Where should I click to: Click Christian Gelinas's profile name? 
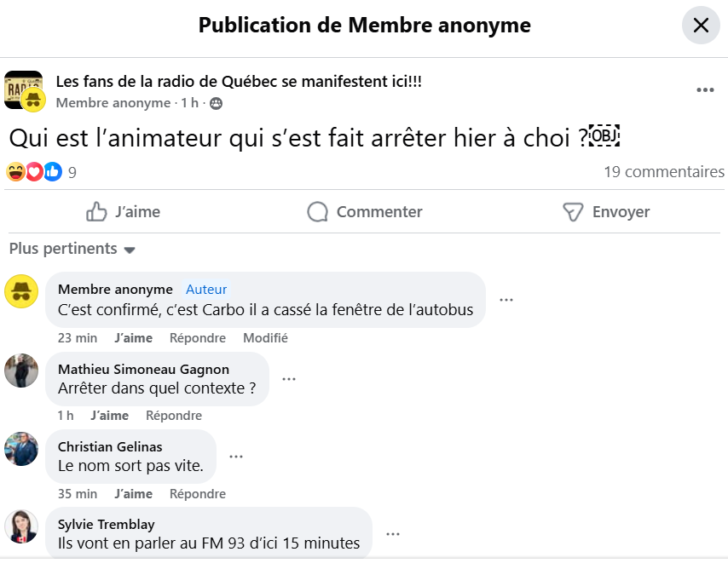(x=110, y=446)
